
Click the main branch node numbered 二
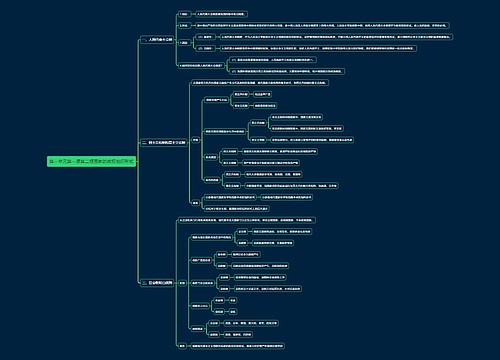pyautogui.click(x=164, y=143)
